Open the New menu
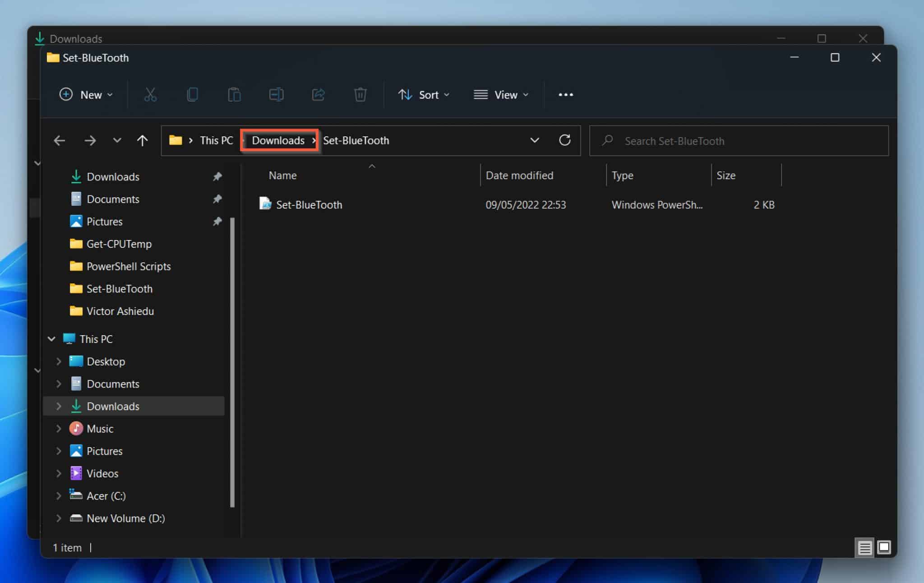This screenshot has height=583, width=924. click(86, 95)
